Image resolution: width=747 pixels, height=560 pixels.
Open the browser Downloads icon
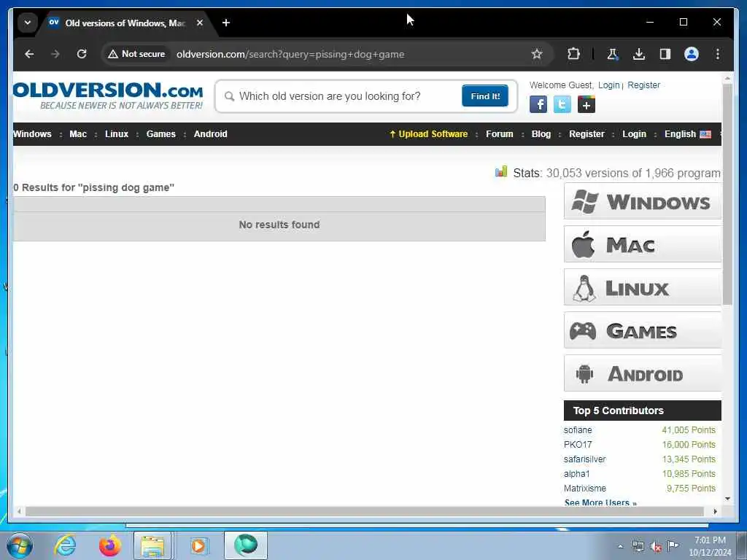coord(639,54)
